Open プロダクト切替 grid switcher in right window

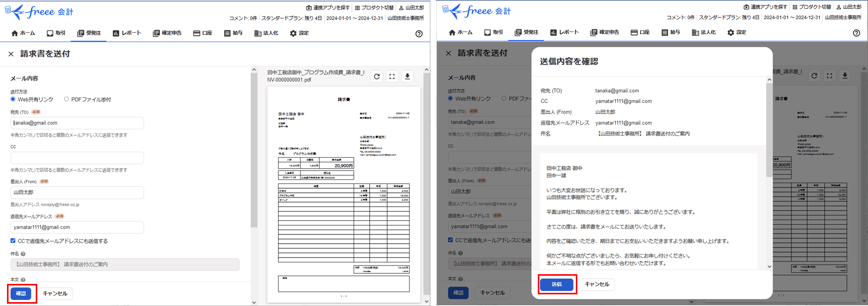812,7
